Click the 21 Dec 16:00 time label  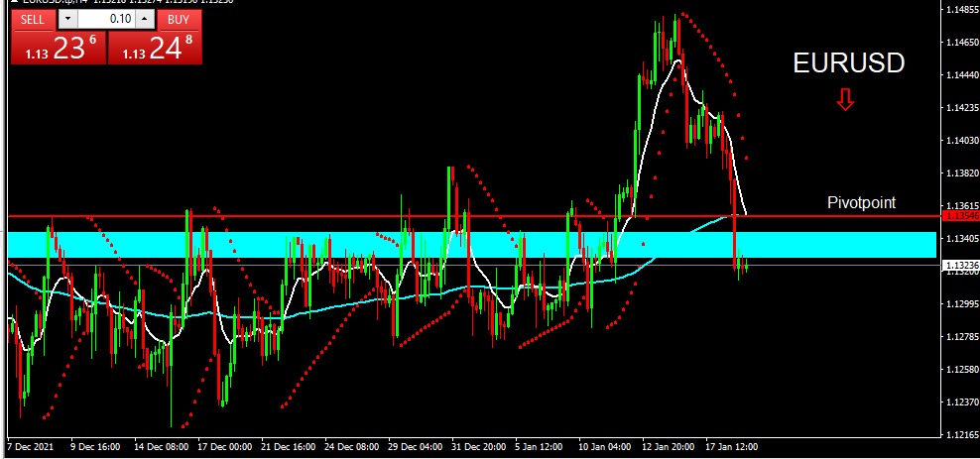288,447
